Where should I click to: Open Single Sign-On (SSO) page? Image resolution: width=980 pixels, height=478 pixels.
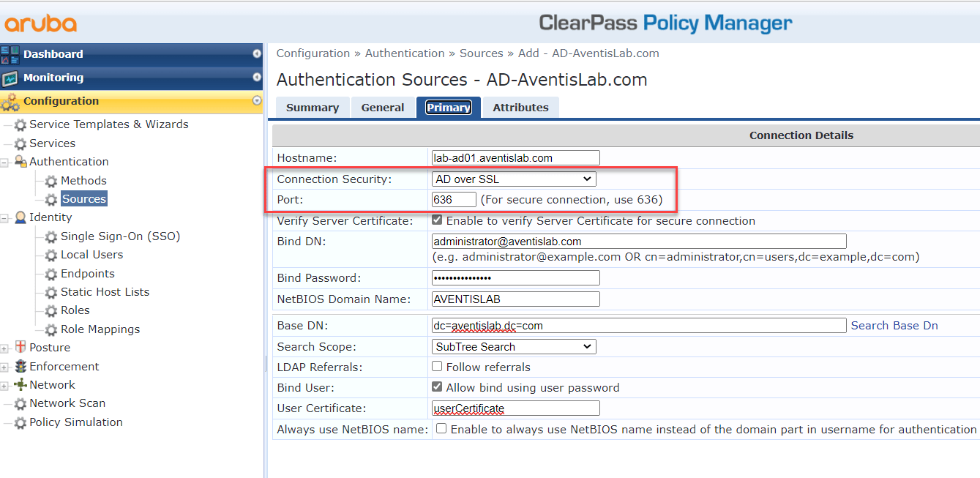[x=120, y=236]
